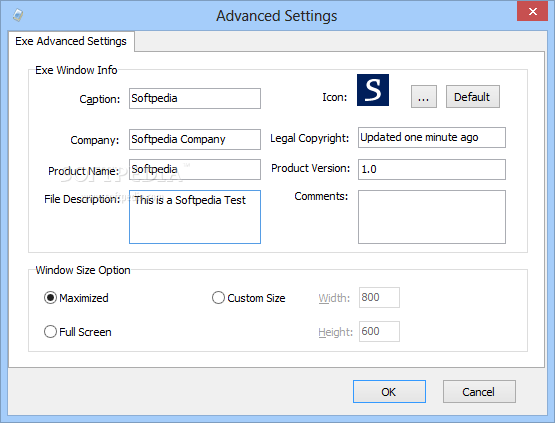This screenshot has height=423, width=555.
Task: Close the Advanced Settings window
Action: click(x=532, y=12)
